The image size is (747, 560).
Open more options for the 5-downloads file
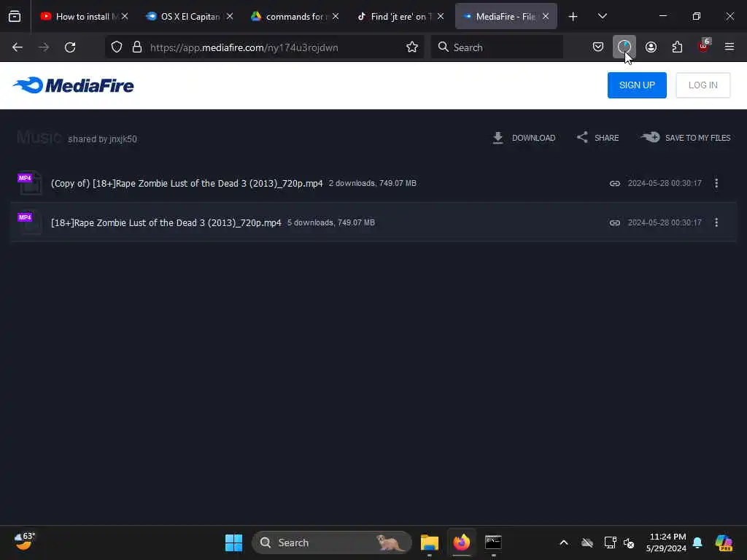716,223
